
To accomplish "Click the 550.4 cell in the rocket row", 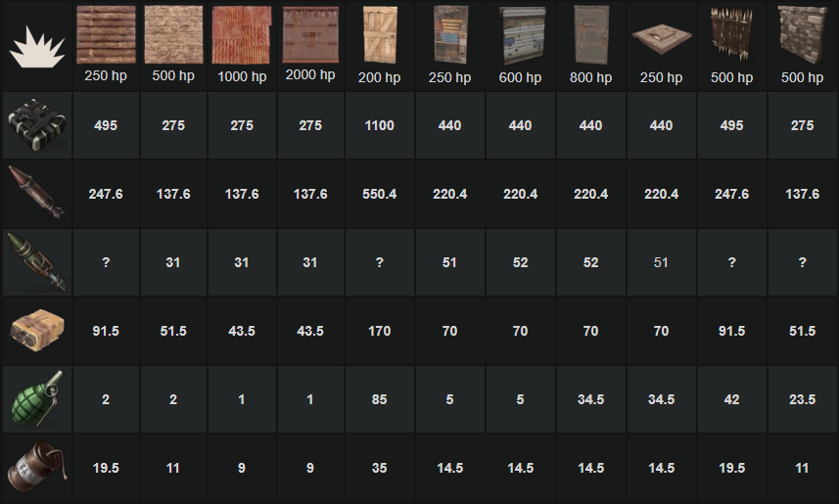I will pyautogui.click(x=380, y=194).
